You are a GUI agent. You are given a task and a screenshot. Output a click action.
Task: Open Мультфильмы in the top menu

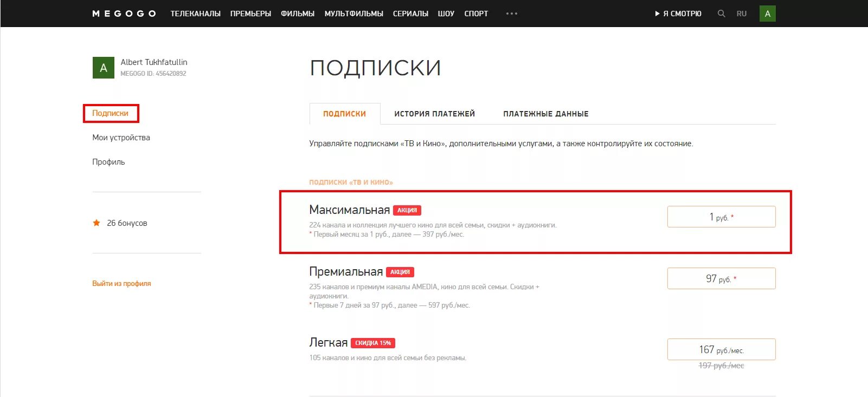pyautogui.click(x=354, y=14)
